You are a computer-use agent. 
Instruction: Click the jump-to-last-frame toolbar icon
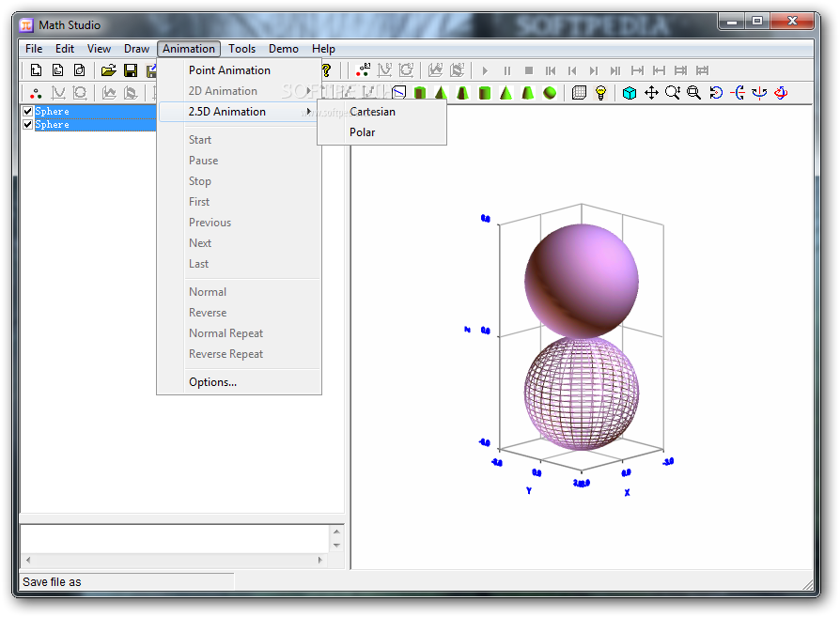click(615, 70)
